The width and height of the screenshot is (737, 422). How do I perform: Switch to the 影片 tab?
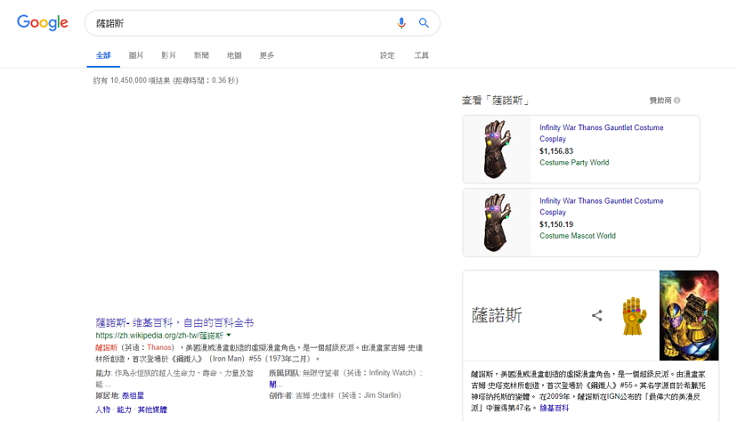point(168,55)
